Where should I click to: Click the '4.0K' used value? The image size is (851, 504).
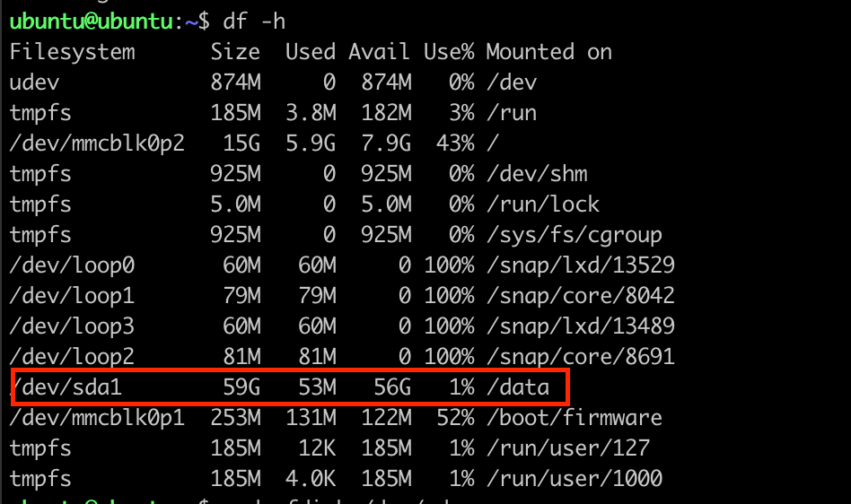pyautogui.click(x=311, y=479)
